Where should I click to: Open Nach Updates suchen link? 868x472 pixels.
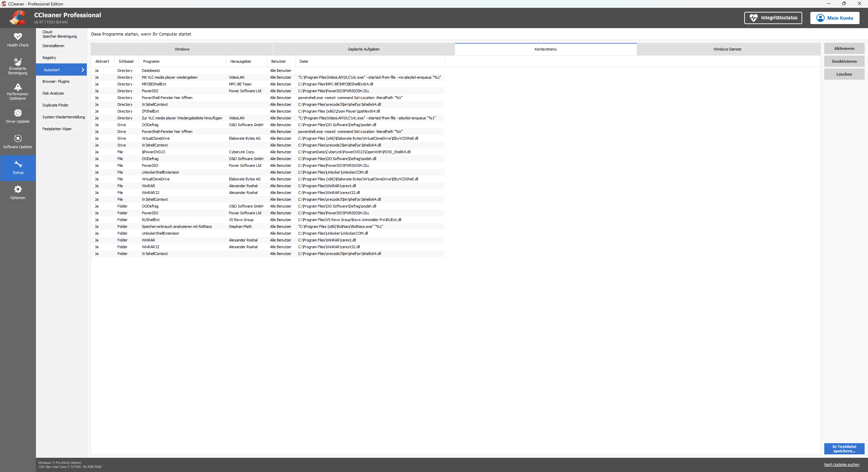click(x=842, y=465)
